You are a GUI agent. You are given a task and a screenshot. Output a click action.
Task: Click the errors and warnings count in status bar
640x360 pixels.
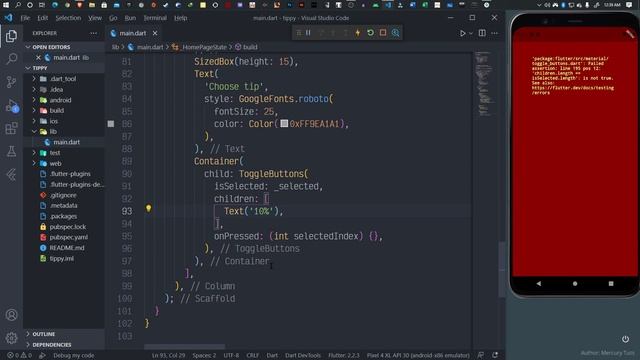(x=19, y=356)
